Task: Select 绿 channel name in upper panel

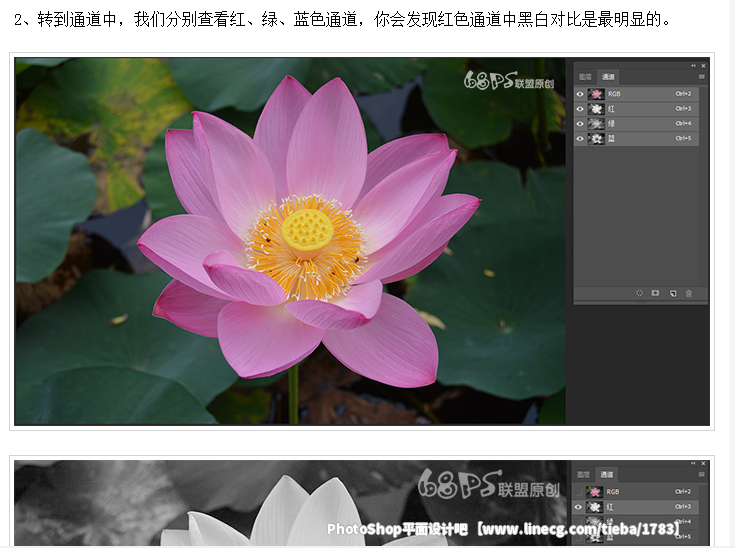Action: (x=611, y=124)
